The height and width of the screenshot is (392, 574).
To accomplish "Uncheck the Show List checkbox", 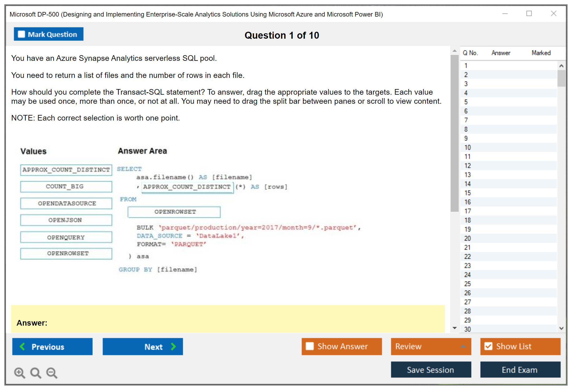I will [x=488, y=346].
